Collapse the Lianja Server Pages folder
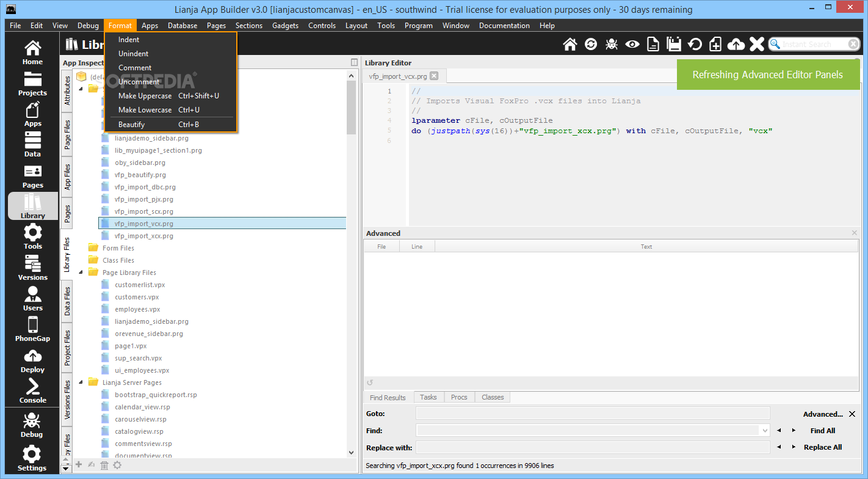868x479 pixels. click(82, 382)
